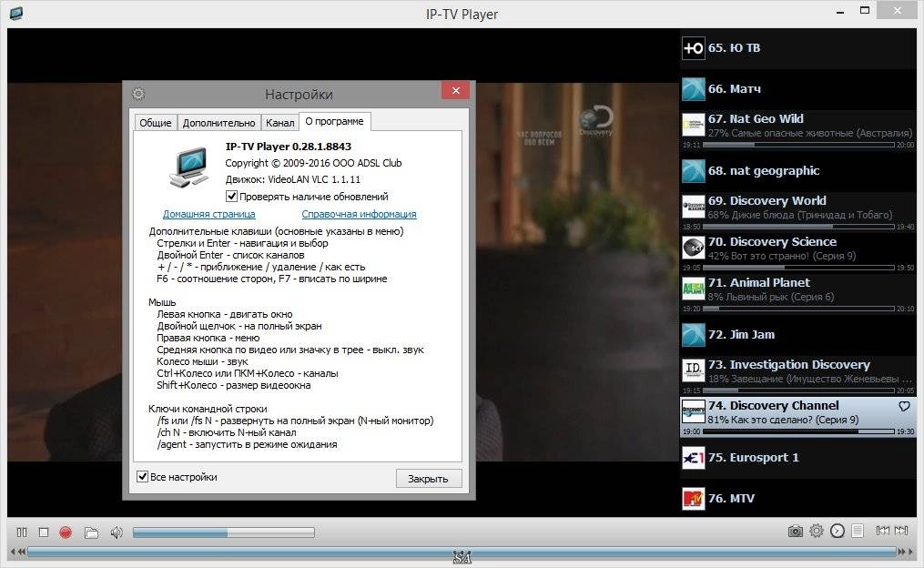This screenshot has height=568, width=924.
Task: Click the Investigation Discovery ID logo
Action: (x=694, y=370)
